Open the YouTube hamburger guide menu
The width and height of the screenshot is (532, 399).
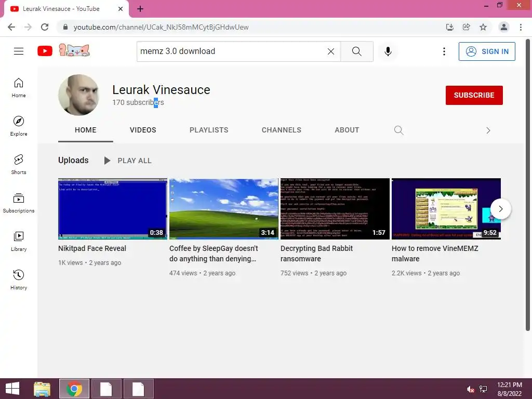(x=19, y=51)
